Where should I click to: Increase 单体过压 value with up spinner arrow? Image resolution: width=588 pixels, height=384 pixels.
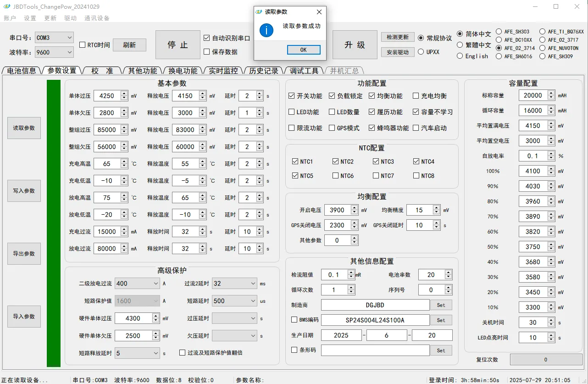pyautogui.click(x=124, y=94)
